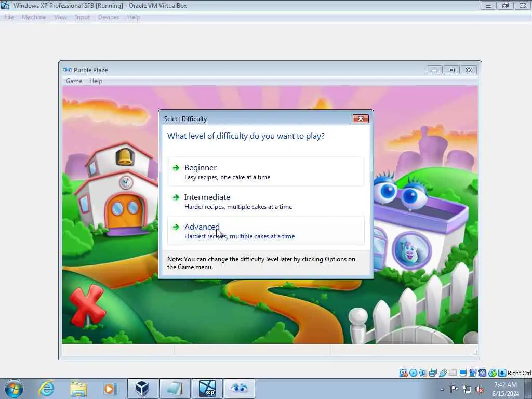Click the VirtualBox mouse integration status icon
The image size is (532, 399).
[x=493, y=373]
